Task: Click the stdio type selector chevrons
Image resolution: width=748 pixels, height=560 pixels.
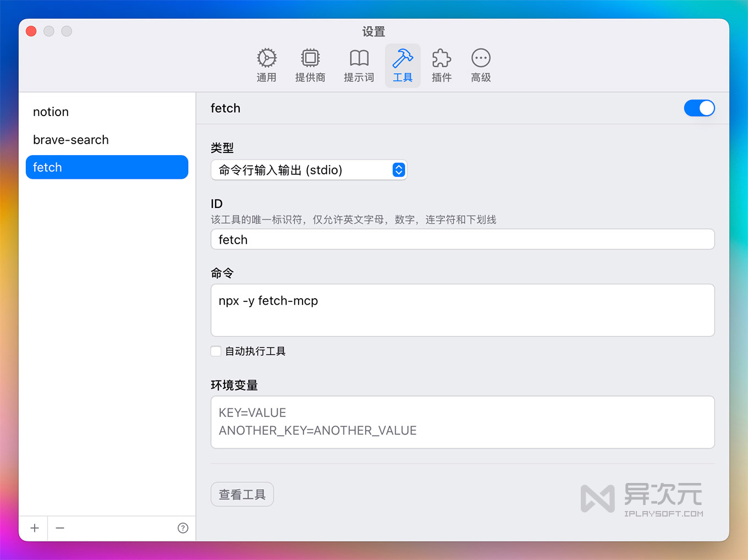Action: click(398, 170)
